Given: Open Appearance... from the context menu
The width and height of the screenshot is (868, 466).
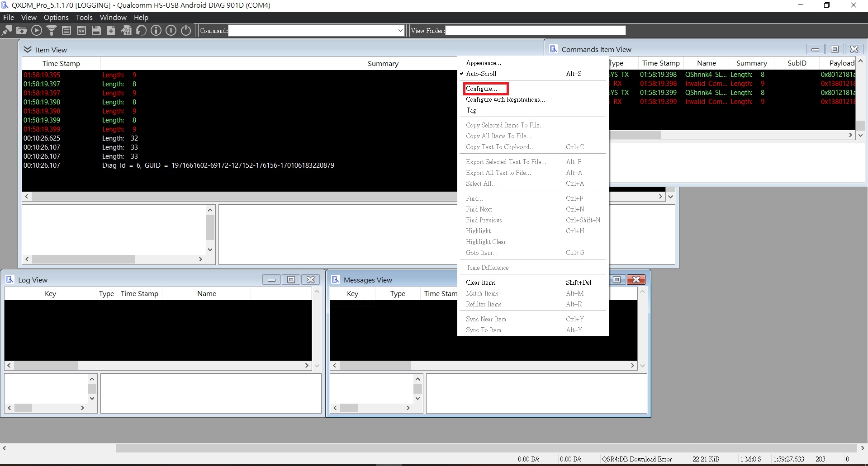Looking at the screenshot, I should 483,63.
